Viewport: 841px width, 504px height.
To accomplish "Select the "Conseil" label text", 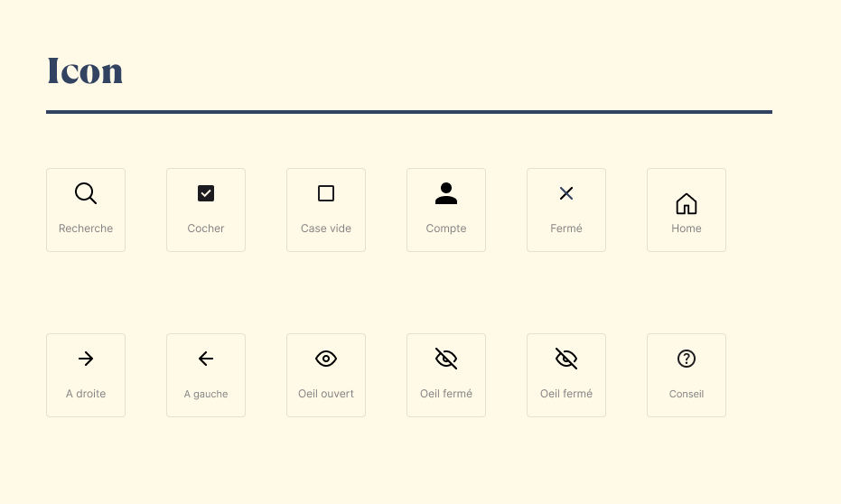I will point(687,394).
